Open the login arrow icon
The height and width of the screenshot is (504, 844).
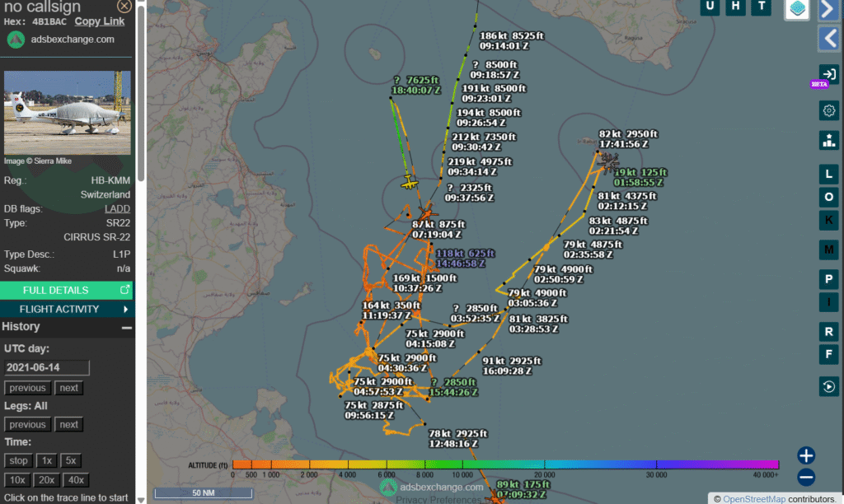pos(829,75)
